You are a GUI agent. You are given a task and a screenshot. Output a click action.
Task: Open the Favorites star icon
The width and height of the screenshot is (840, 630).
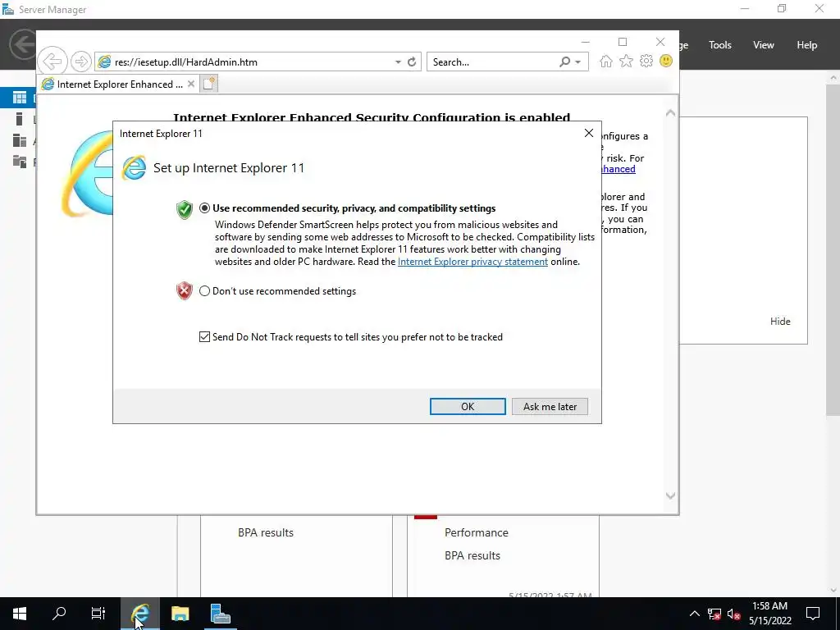pos(626,61)
